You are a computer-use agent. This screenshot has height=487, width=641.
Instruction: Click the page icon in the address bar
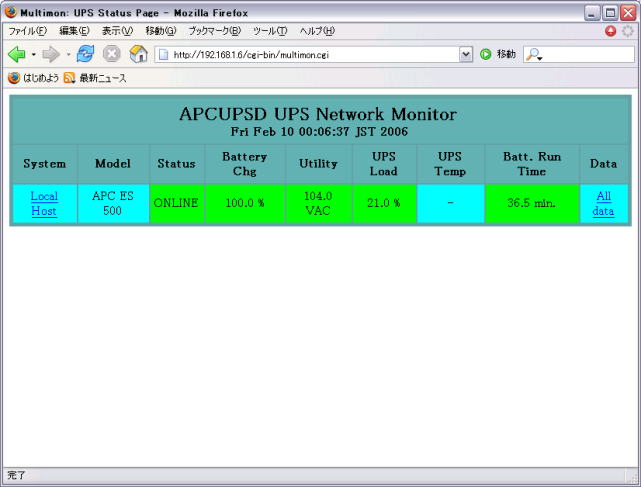point(164,54)
